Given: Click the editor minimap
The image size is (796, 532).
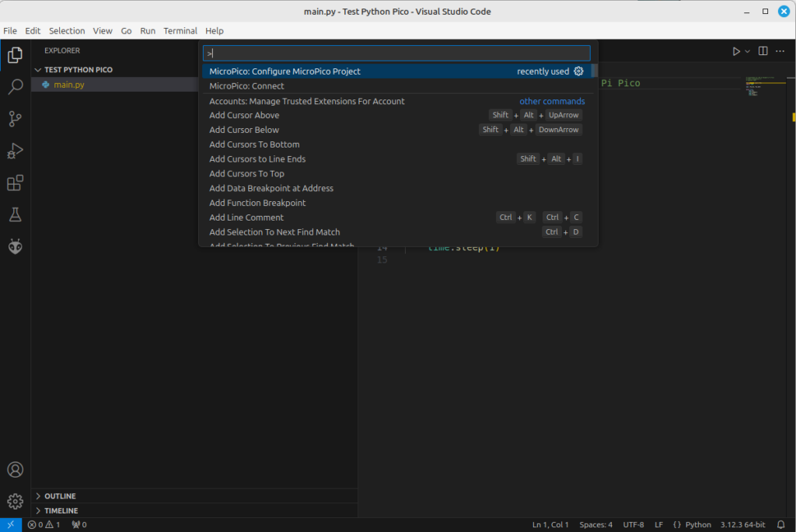Looking at the screenshot, I should coord(765,86).
